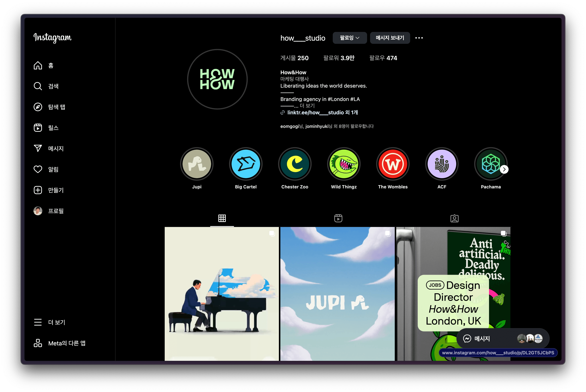Open Messages (메시지) paper plane icon
586x392 pixels.
[38, 148]
